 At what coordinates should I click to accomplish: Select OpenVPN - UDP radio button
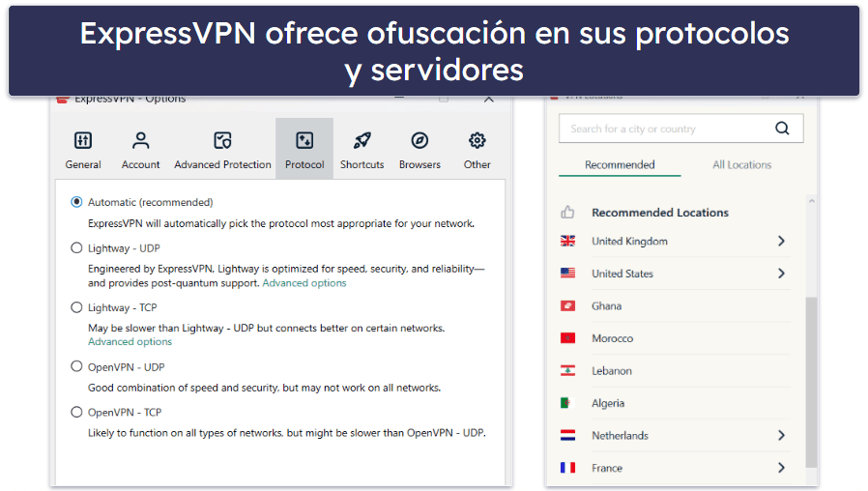pyautogui.click(x=76, y=366)
